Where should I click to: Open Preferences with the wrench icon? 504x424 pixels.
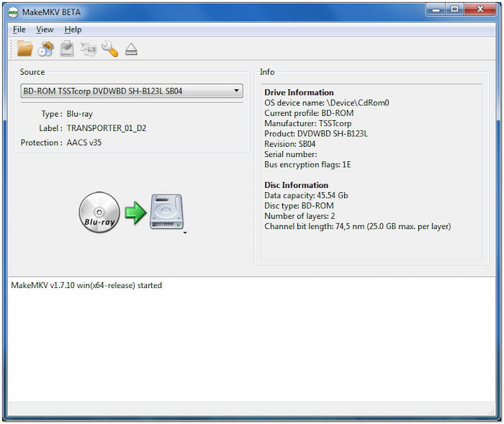(x=109, y=49)
